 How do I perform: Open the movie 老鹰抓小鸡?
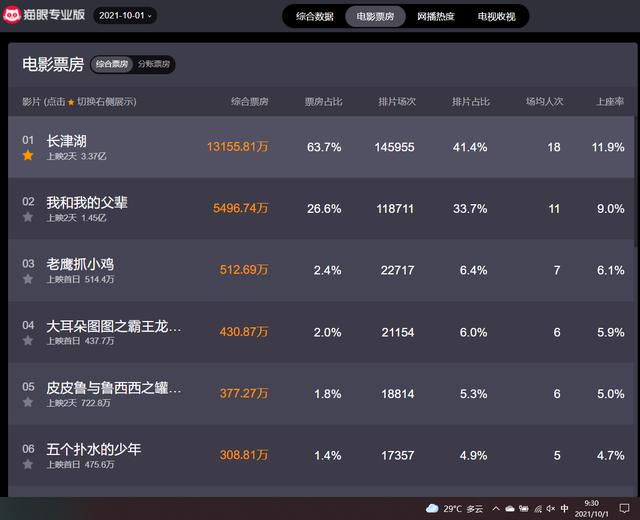[80, 264]
